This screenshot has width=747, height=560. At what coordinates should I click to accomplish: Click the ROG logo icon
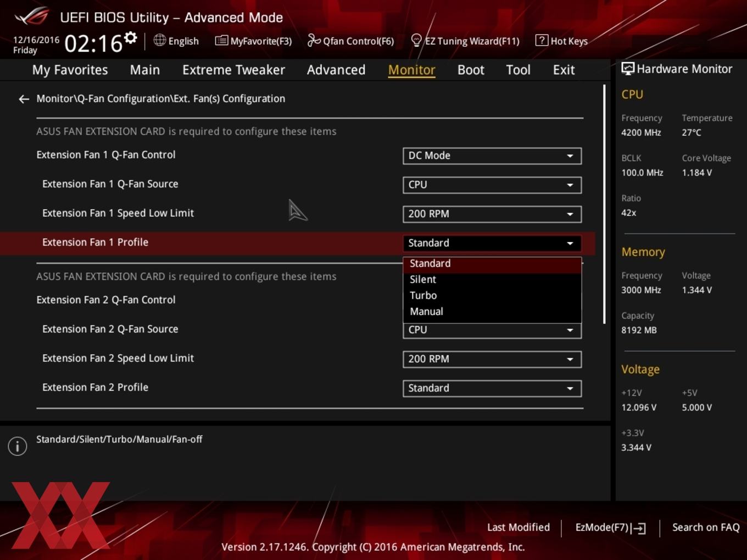tap(32, 16)
